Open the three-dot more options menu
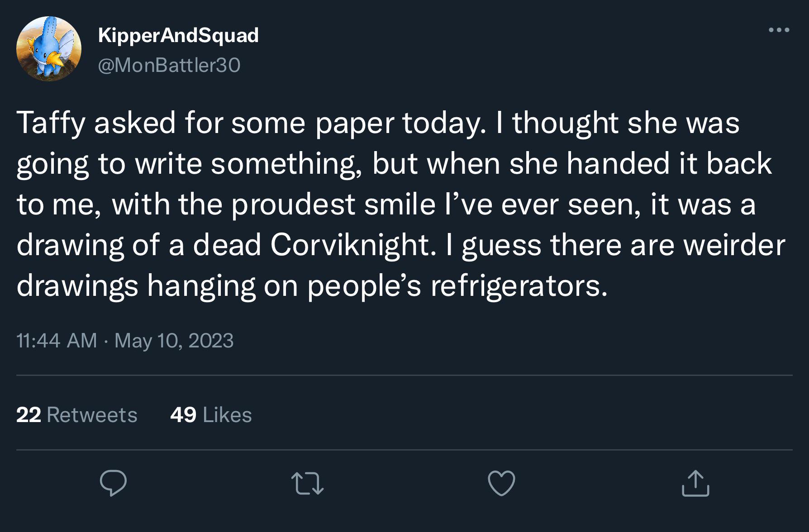Image resolution: width=809 pixels, height=532 pixels. [779, 30]
